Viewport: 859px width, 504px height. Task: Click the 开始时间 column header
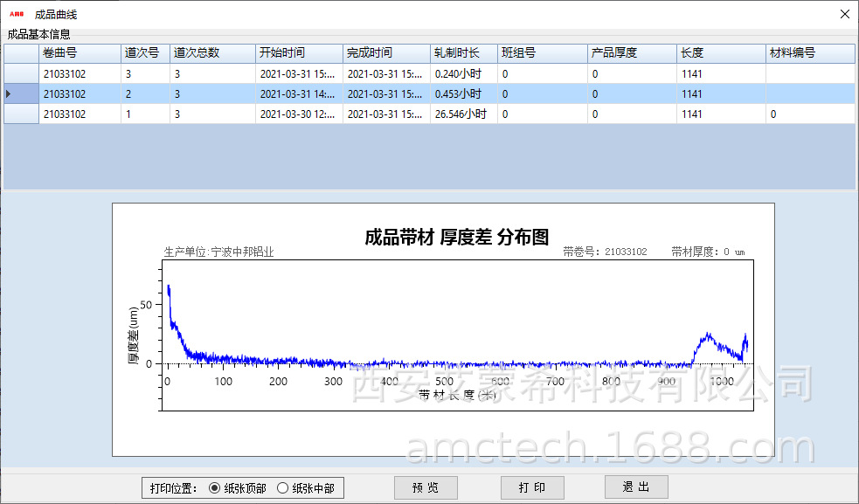point(298,53)
